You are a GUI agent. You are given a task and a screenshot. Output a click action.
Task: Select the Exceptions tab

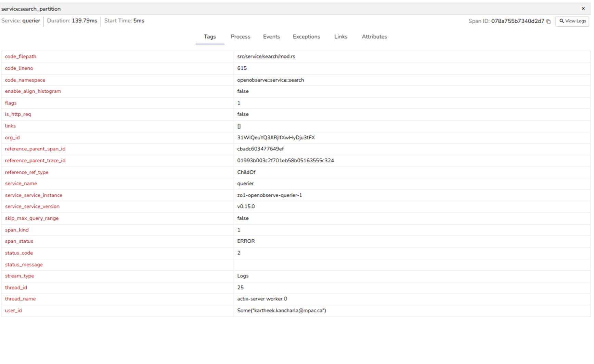click(306, 37)
